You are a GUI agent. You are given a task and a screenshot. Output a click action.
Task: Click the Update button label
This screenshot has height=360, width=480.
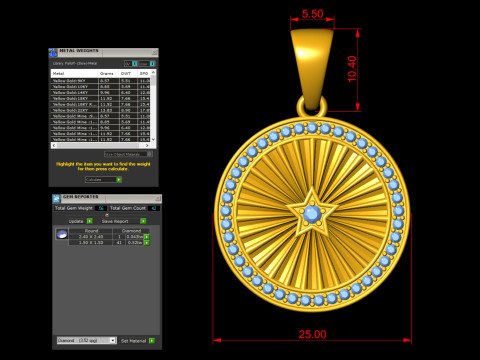tap(76, 221)
